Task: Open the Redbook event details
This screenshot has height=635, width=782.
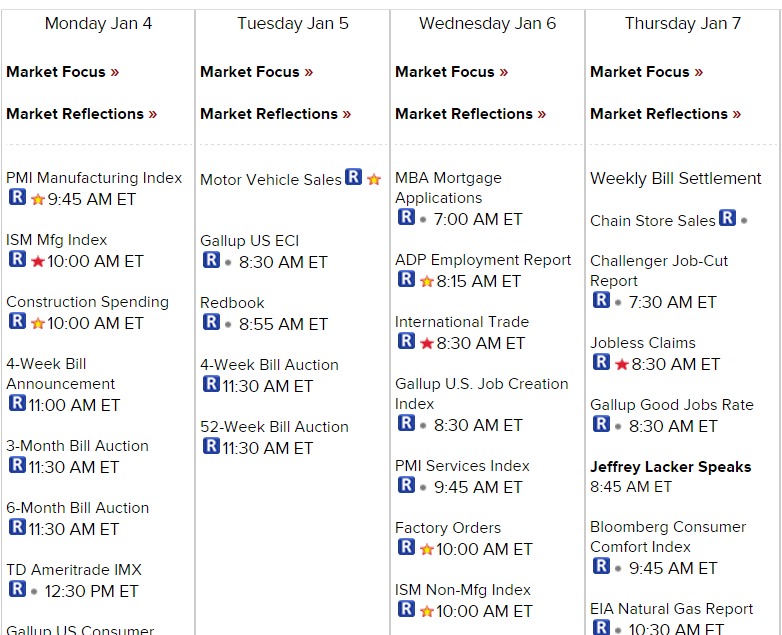Action: (x=232, y=303)
